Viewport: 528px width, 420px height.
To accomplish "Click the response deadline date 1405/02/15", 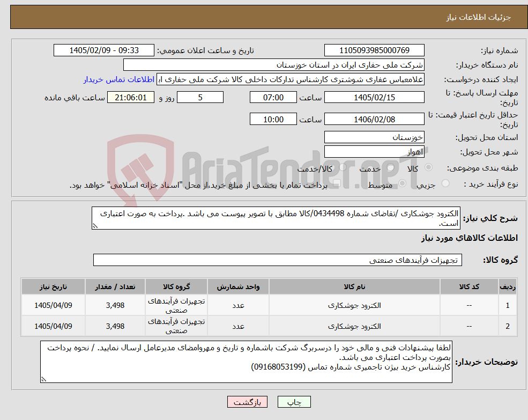I will tap(374, 98).
